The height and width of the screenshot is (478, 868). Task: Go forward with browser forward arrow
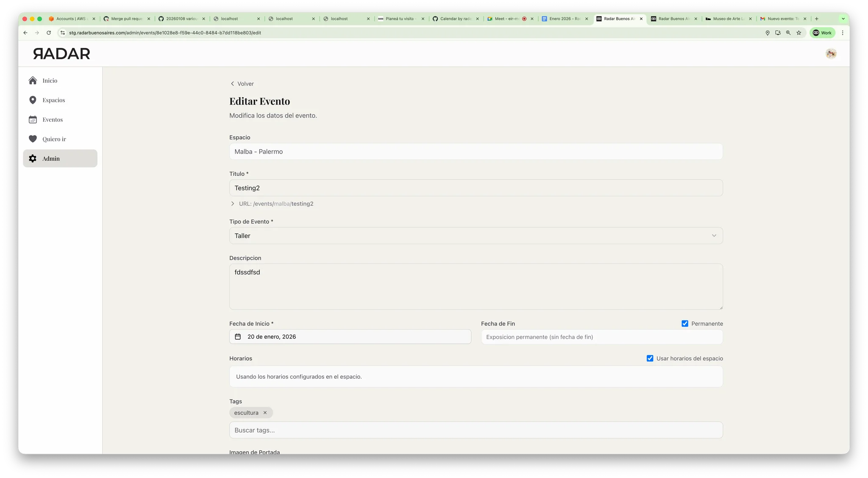[37, 33]
